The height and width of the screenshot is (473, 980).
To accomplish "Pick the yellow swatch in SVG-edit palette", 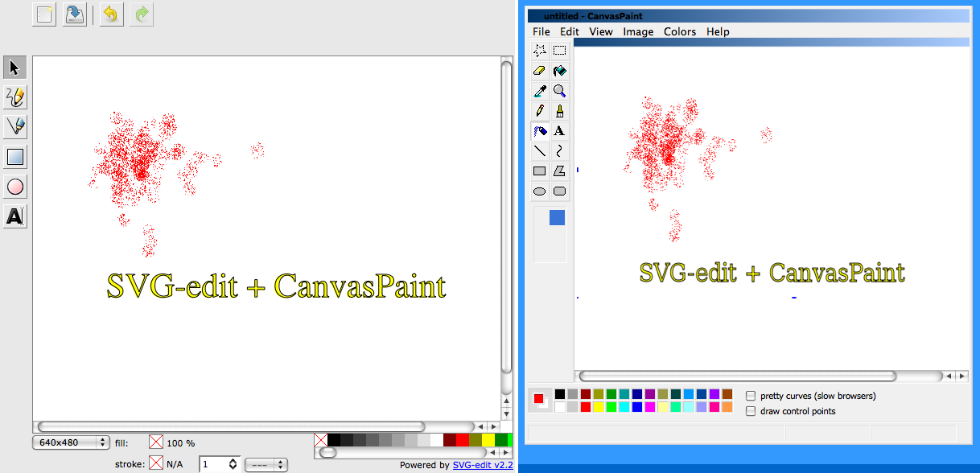I will pos(488,440).
